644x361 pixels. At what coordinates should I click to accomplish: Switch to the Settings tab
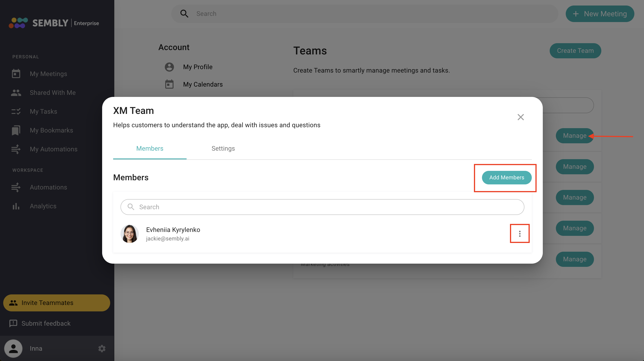click(x=223, y=148)
